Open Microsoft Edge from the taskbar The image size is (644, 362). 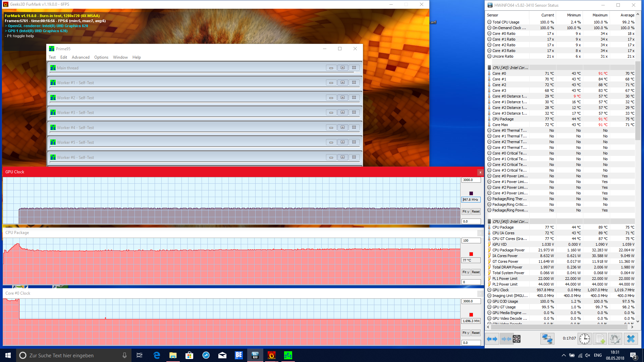[157, 355]
